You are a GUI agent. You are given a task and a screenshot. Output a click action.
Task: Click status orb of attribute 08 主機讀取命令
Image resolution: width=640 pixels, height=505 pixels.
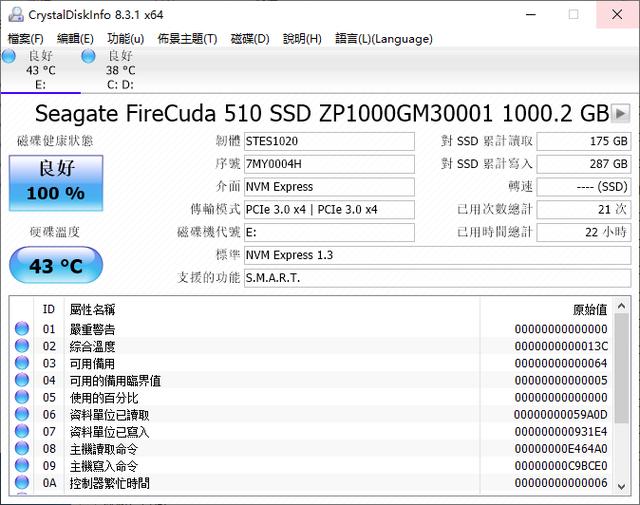(22, 449)
